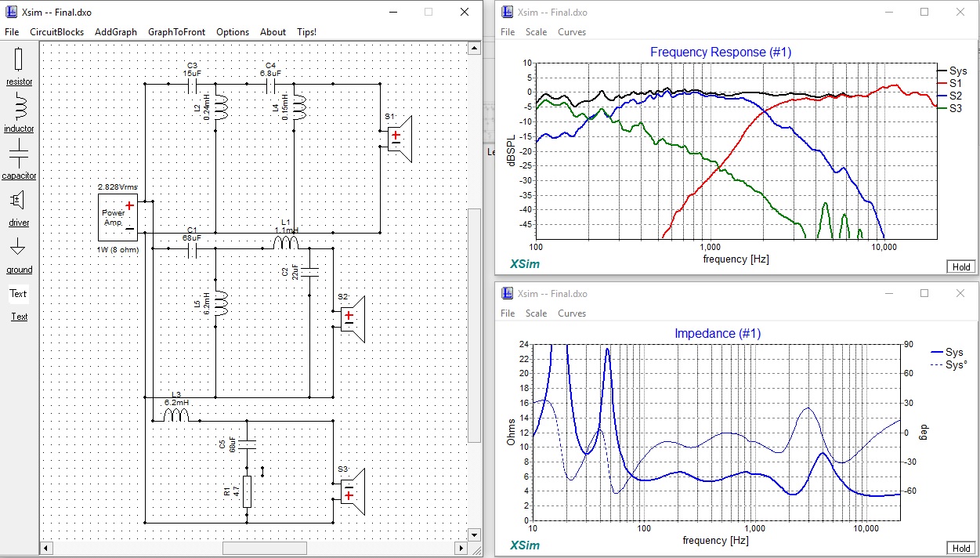The height and width of the screenshot is (558, 980).
Task: Select inductor L1 1.1mH in schematic
Action: pos(286,244)
